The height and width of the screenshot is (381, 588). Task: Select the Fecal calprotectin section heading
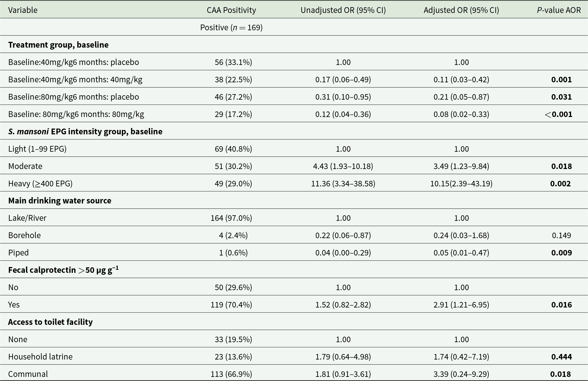pos(63,270)
